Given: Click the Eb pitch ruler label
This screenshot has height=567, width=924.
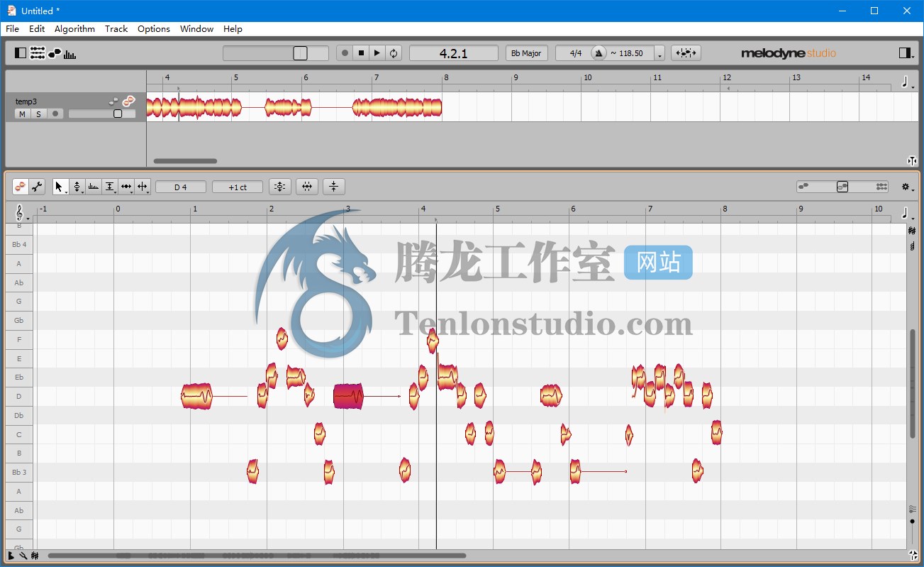Looking at the screenshot, I should [x=19, y=377].
